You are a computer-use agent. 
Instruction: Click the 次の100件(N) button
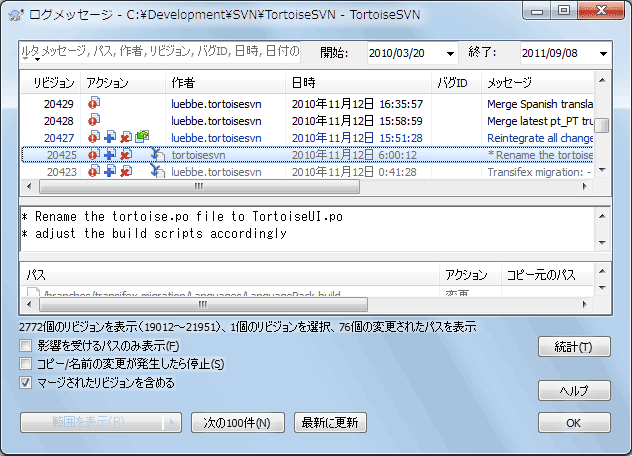point(237,423)
